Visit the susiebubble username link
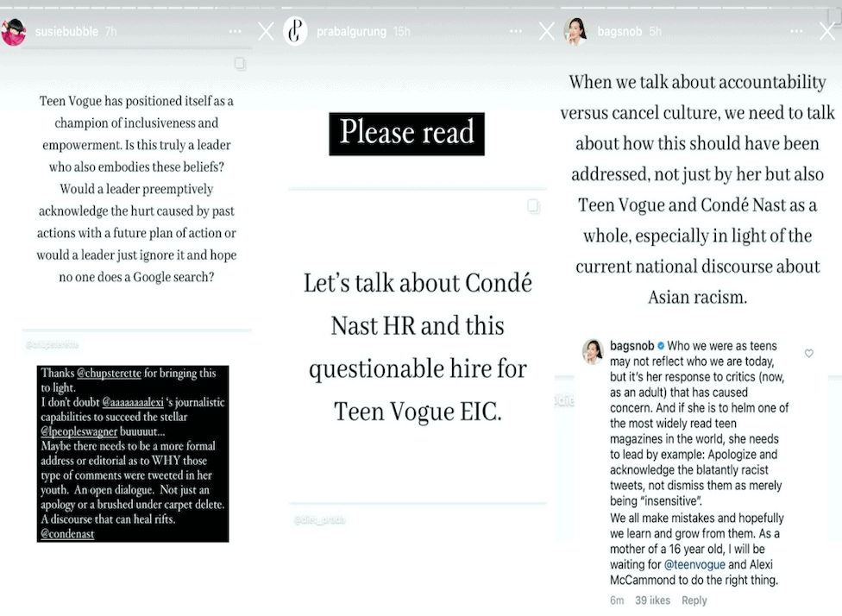 point(66,32)
